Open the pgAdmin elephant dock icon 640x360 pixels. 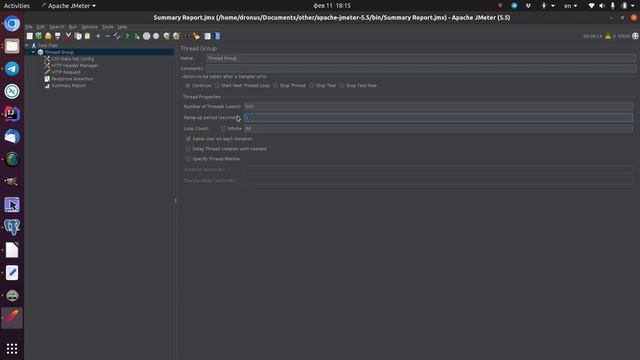12,227
